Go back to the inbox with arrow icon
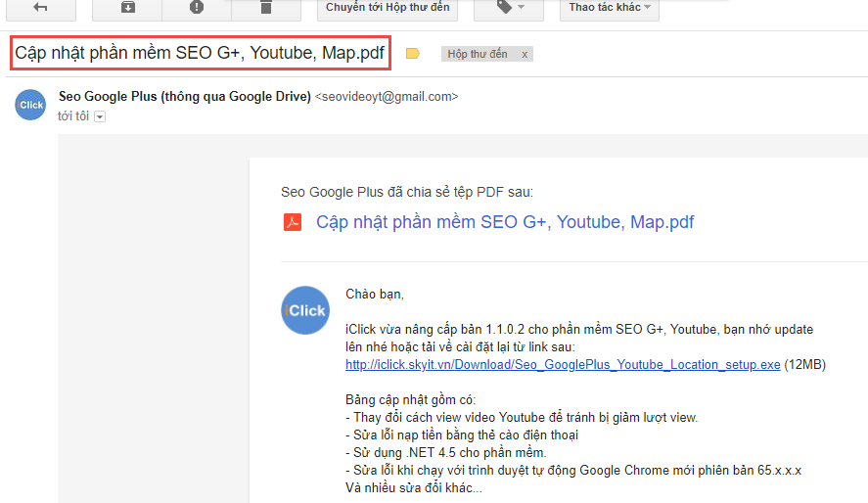The image size is (868, 503). [40, 8]
